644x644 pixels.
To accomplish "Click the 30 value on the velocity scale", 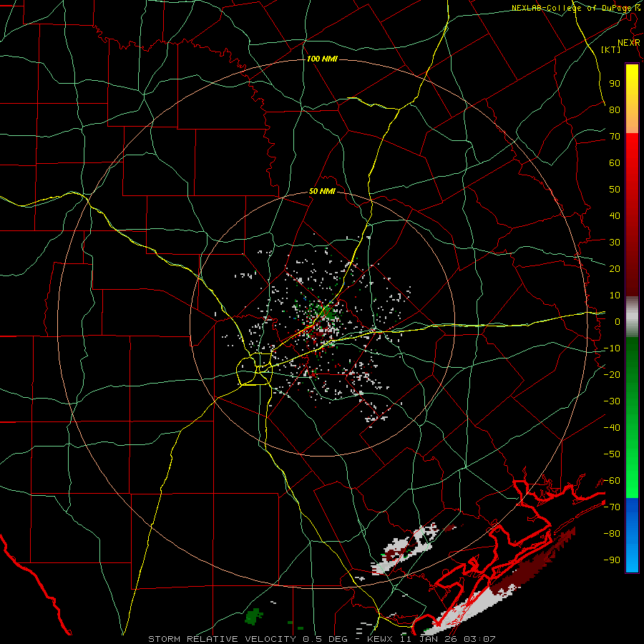I will pyautogui.click(x=615, y=243).
